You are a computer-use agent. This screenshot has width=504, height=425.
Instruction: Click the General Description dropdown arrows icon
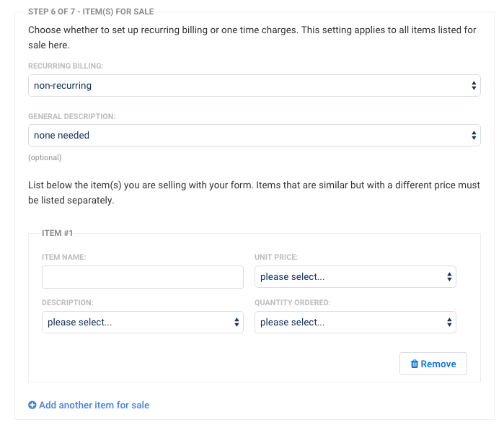(x=474, y=135)
